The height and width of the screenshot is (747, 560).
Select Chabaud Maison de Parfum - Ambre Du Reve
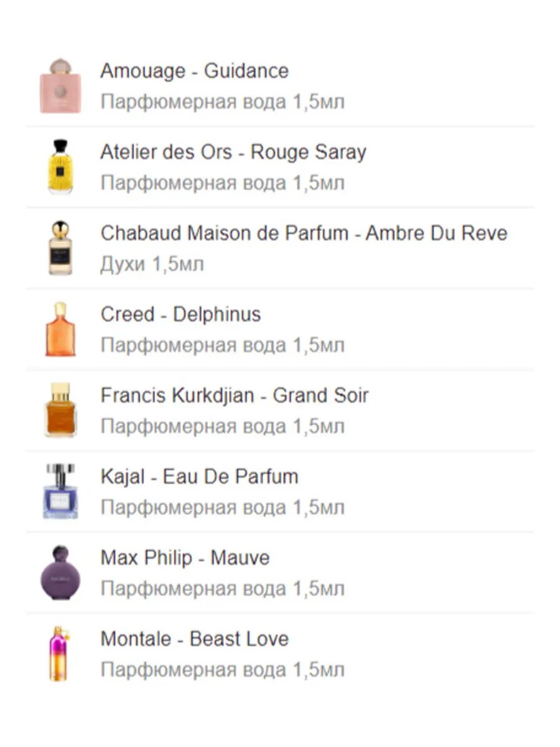(x=304, y=233)
